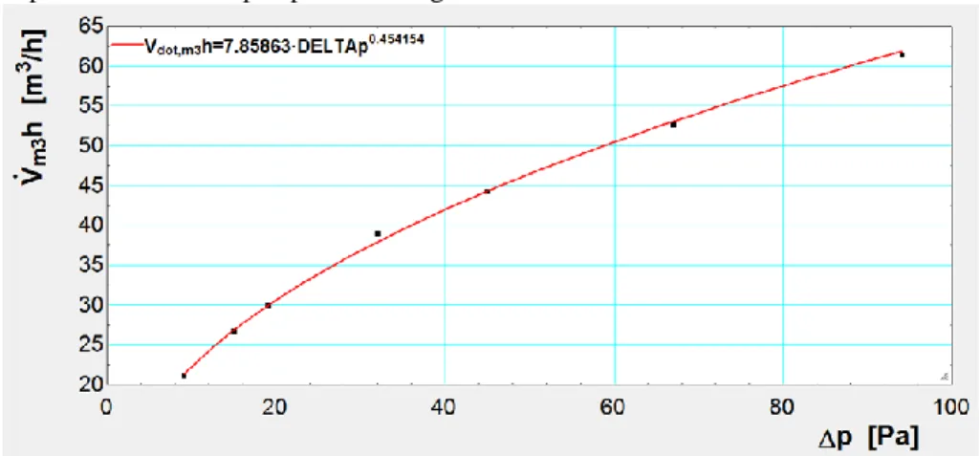Click the plot resize handle in corner
The width and height of the screenshot is (980, 456).
[945, 376]
